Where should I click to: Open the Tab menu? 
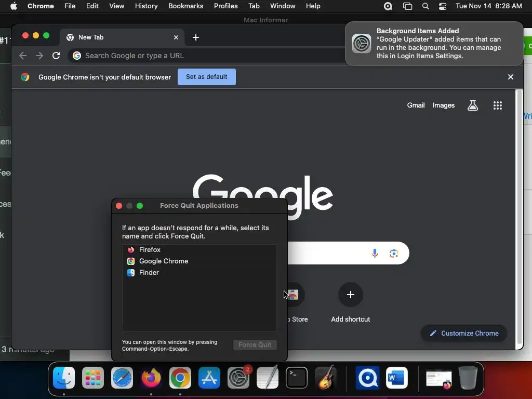click(x=254, y=6)
